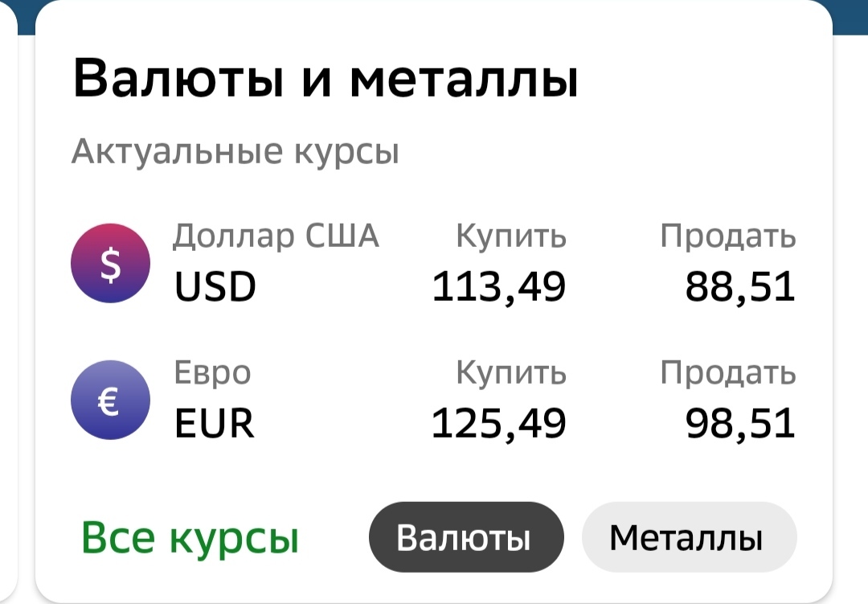Image resolution: width=868 pixels, height=604 pixels.
Task: Open the "Все курсы" link
Action: (x=190, y=538)
